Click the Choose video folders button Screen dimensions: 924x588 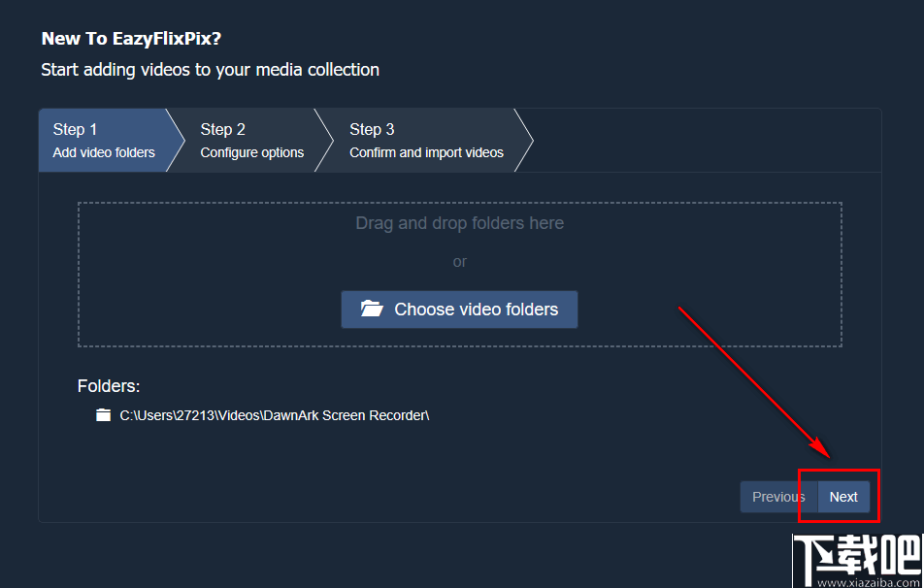point(459,310)
